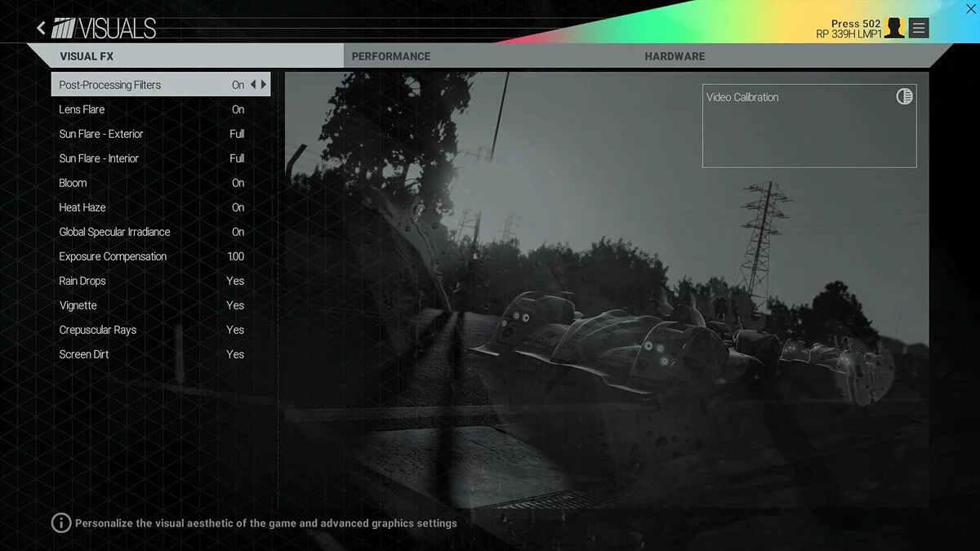Close the window with the X
The image size is (980, 551).
pyautogui.click(x=970, y=8)
